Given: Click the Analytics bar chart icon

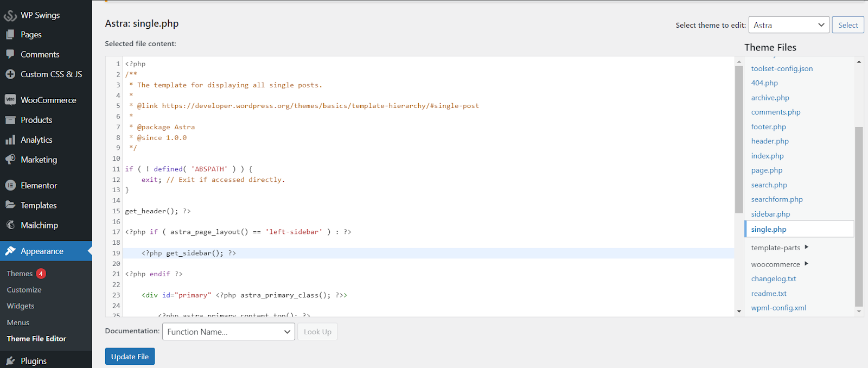Looking at the screenshot, I should [x=10, y=140].
